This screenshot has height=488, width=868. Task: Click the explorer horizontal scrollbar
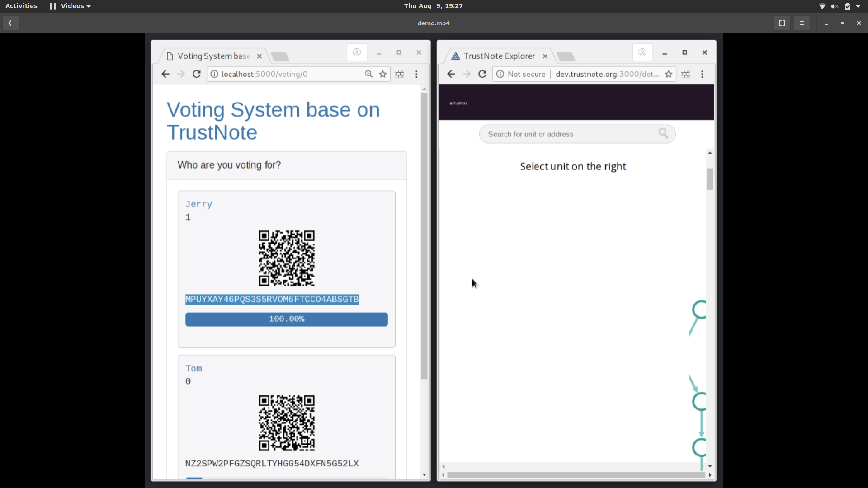tap(576, 475)
